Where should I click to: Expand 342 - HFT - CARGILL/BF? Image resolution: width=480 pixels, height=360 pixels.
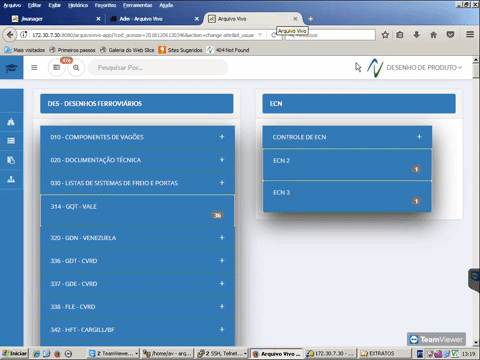[x=222, y=329]
